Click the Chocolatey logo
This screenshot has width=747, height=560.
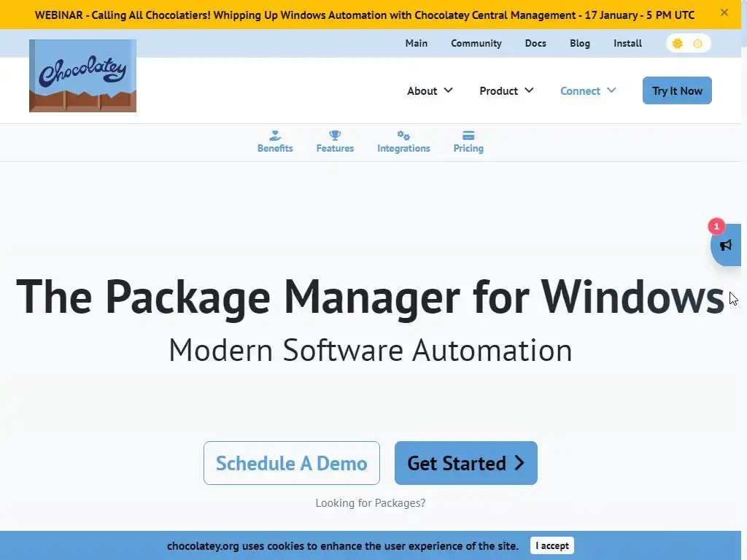click(x=82, y=76)
